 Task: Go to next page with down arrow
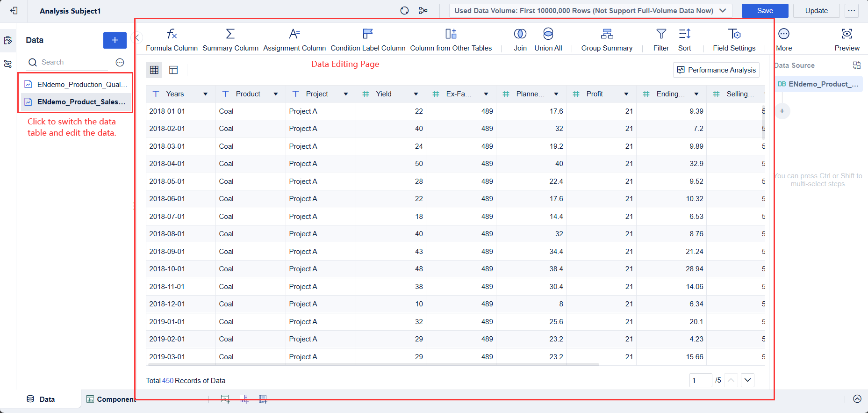coord(747,380)
